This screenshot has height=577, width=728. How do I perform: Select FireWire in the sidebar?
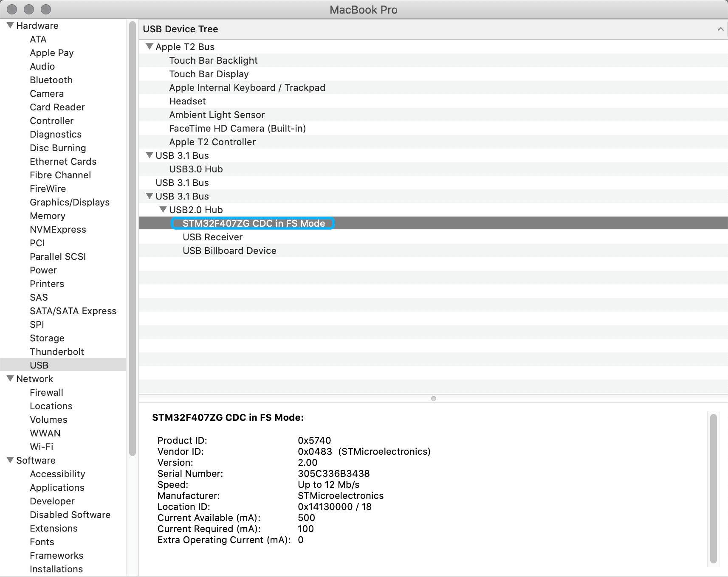pos(48,189)
